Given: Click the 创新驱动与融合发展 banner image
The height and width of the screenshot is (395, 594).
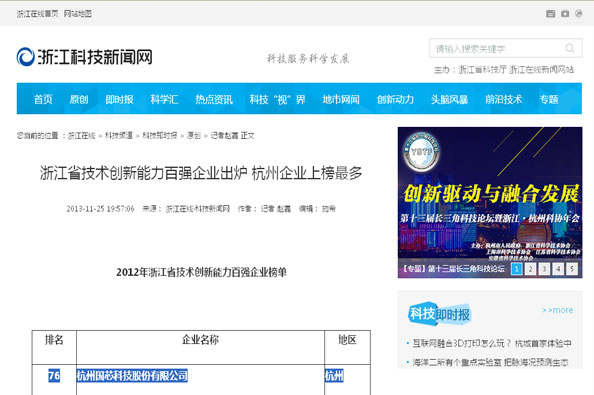Looking at the screenshot, I should (490, 202).
